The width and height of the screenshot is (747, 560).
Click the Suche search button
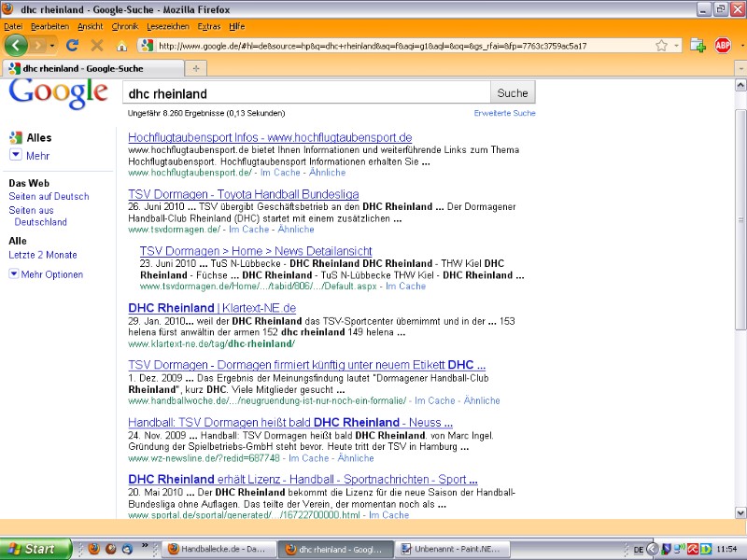point(513,93)
